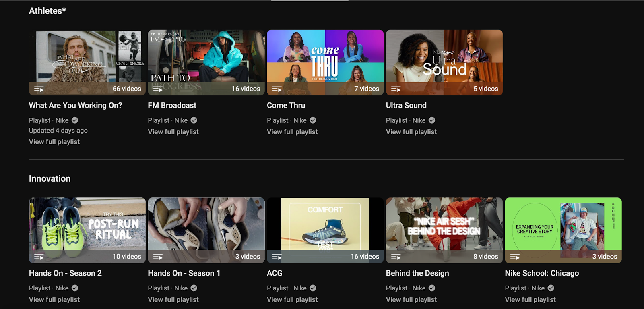Screen dimensions: 644x309
Task: Click the 8 videos count label
Action: [x=486, y=256]
